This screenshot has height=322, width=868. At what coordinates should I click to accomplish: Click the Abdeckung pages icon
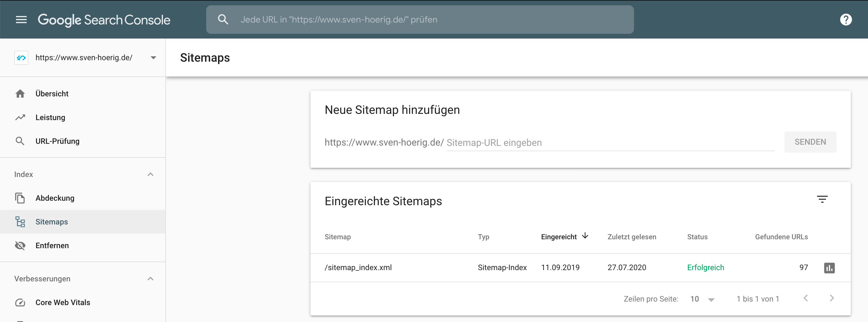[20, 198]
